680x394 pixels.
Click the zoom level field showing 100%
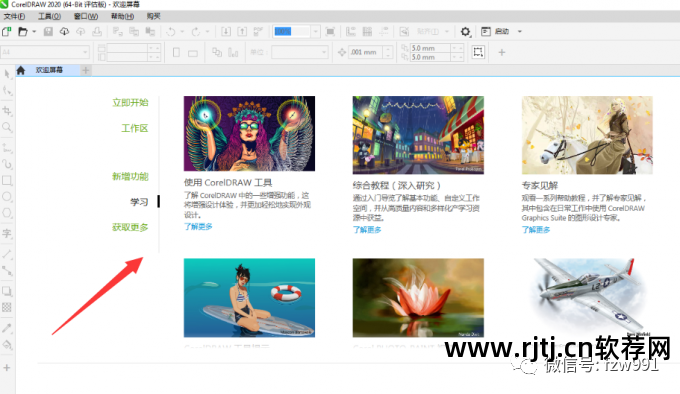click(291, 32)
